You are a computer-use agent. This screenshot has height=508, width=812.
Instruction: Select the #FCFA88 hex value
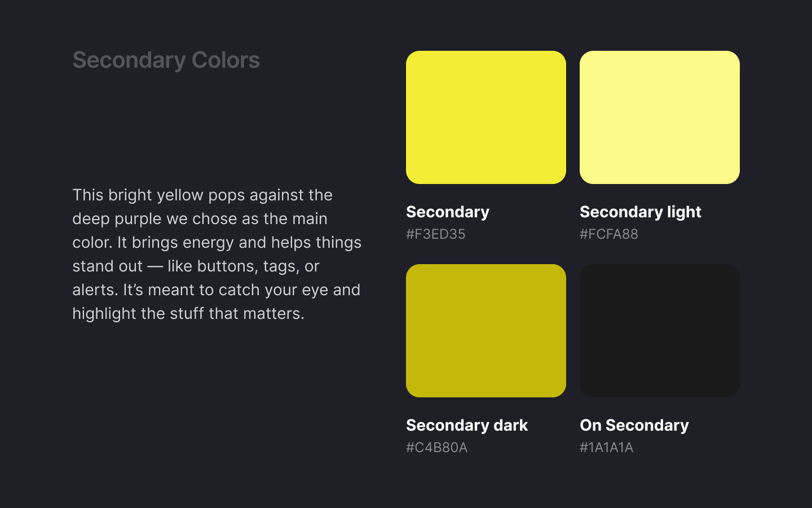pos(609,234)
